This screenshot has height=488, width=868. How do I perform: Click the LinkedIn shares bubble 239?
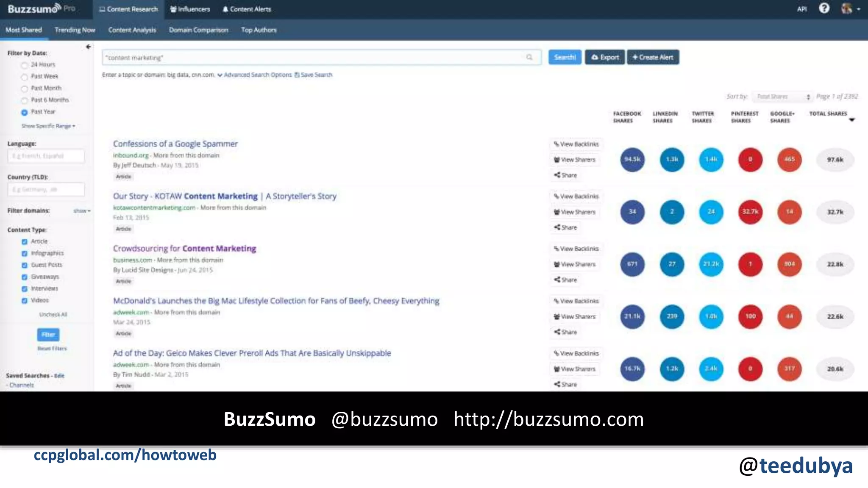pyautogui.click(x=672, y=316)
